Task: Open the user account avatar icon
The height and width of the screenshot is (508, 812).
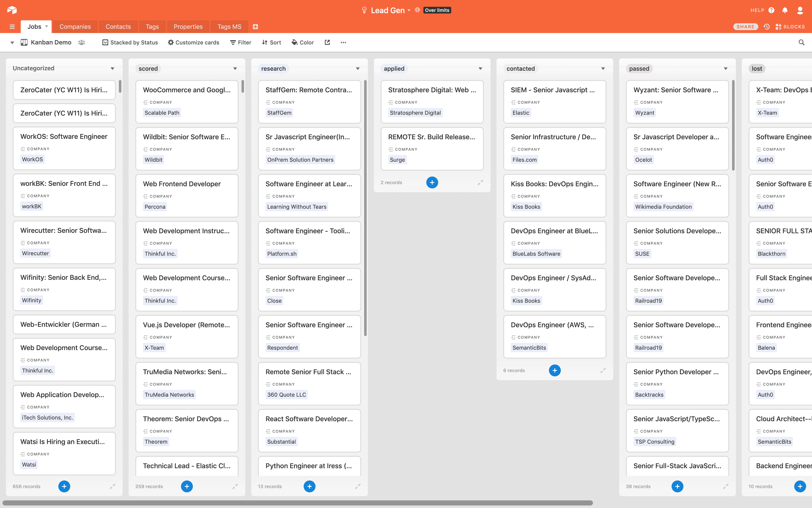Action: tap(800, 10)
